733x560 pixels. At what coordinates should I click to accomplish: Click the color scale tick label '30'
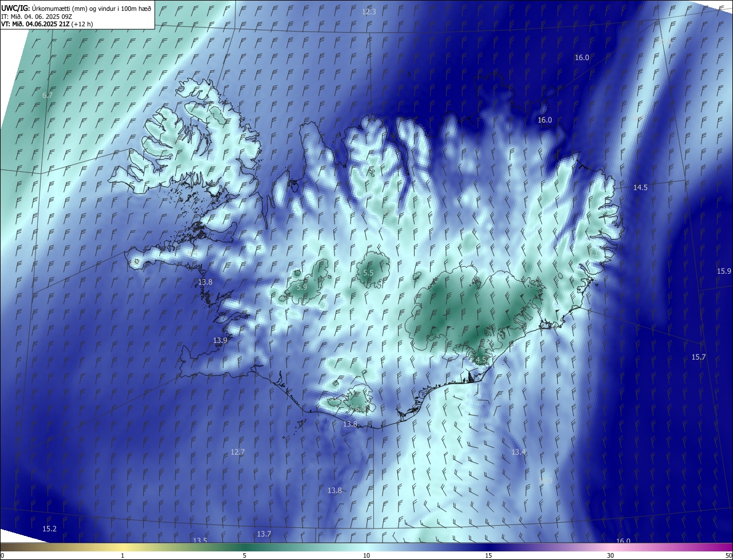click(610, 556)
